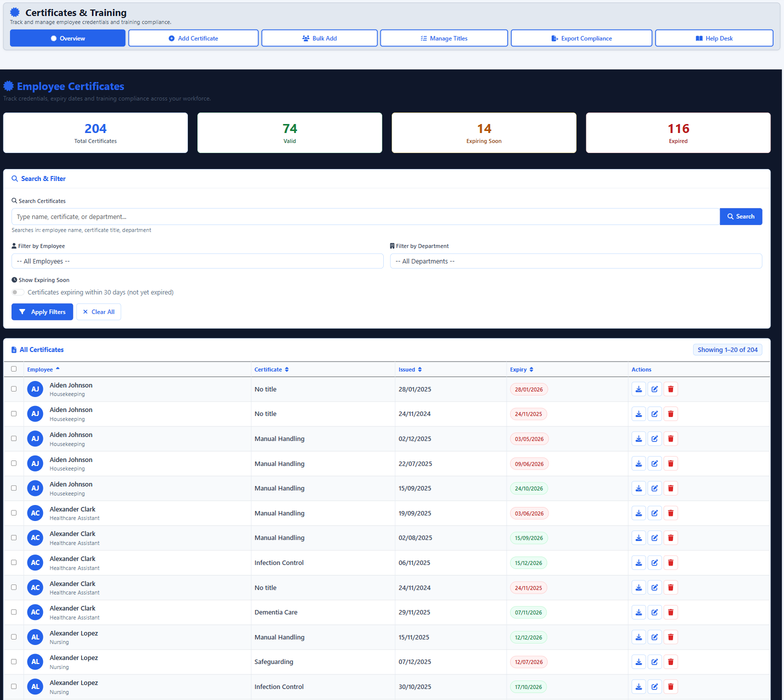Click the Apply Filters button
The width and height of the screenshot is (784, 700).
coord(42,311)
